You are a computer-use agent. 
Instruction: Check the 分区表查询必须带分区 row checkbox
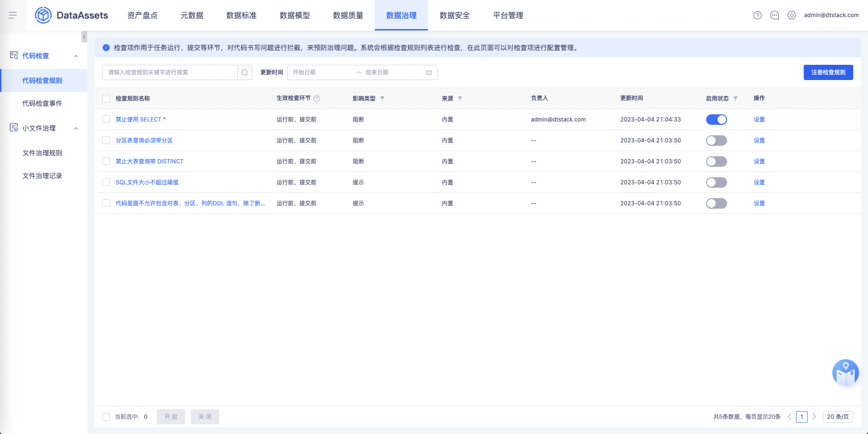[106, 140]
